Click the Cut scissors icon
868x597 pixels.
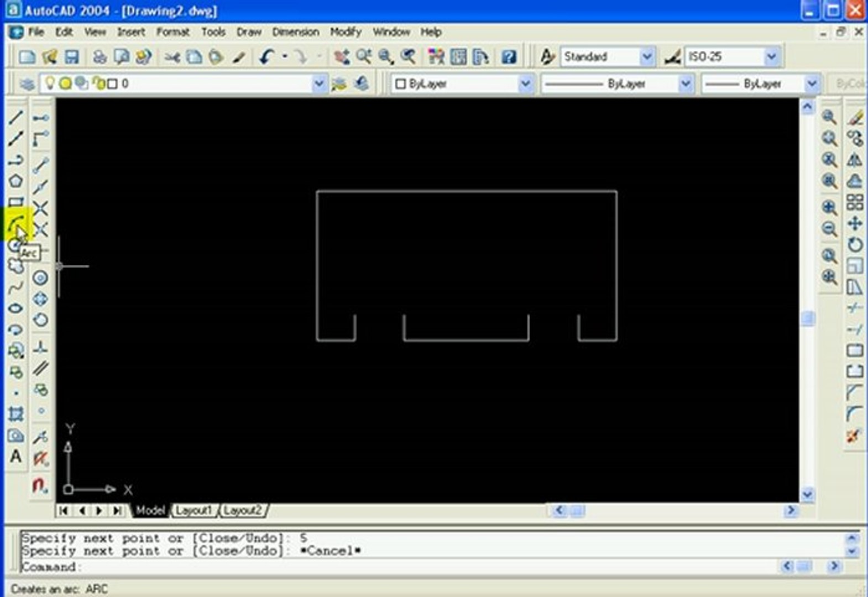172,56
